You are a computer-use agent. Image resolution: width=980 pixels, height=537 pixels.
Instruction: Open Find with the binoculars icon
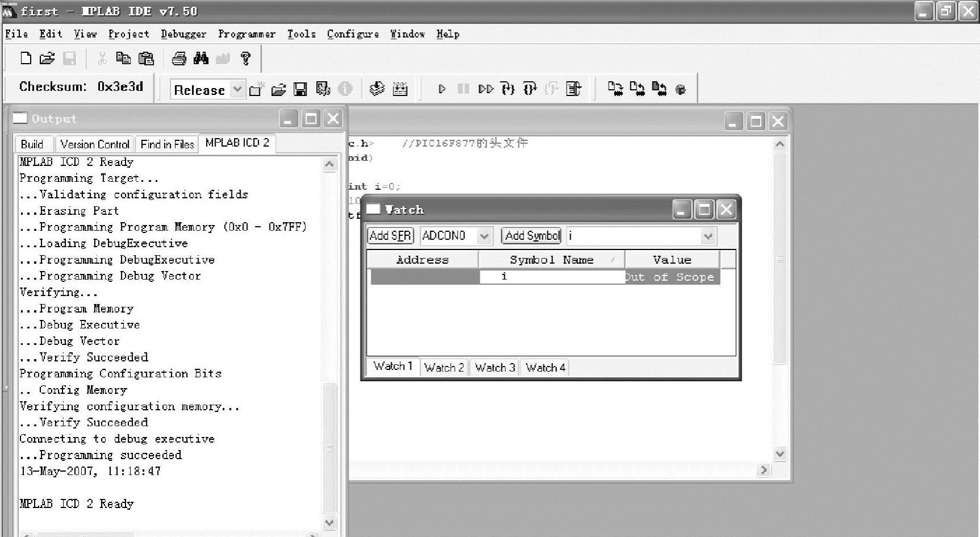point(201,58)
